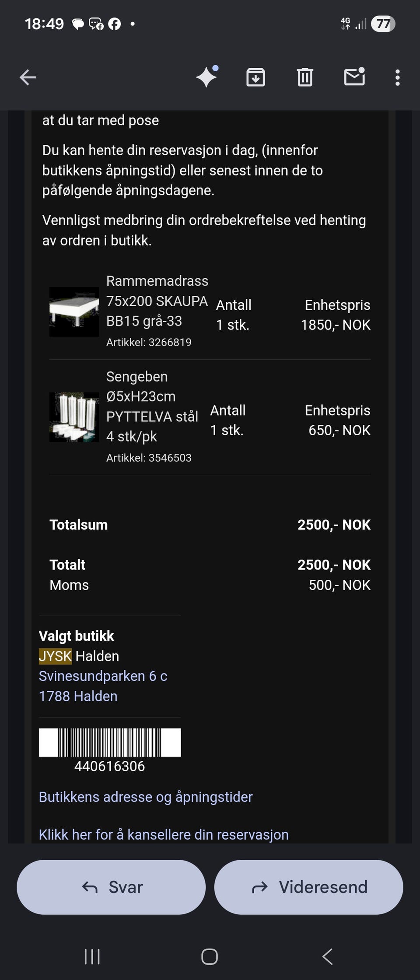The image size is (420, 980).
Task: Tap the Rammemadrass SKAUPA product thumbnail
Action: 74,311
